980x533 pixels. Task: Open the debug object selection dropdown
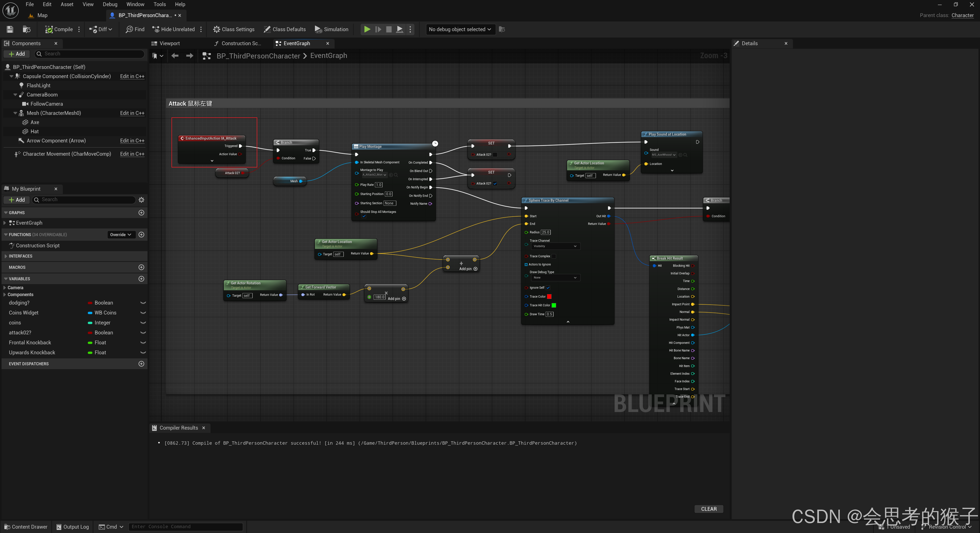point(460,29)
